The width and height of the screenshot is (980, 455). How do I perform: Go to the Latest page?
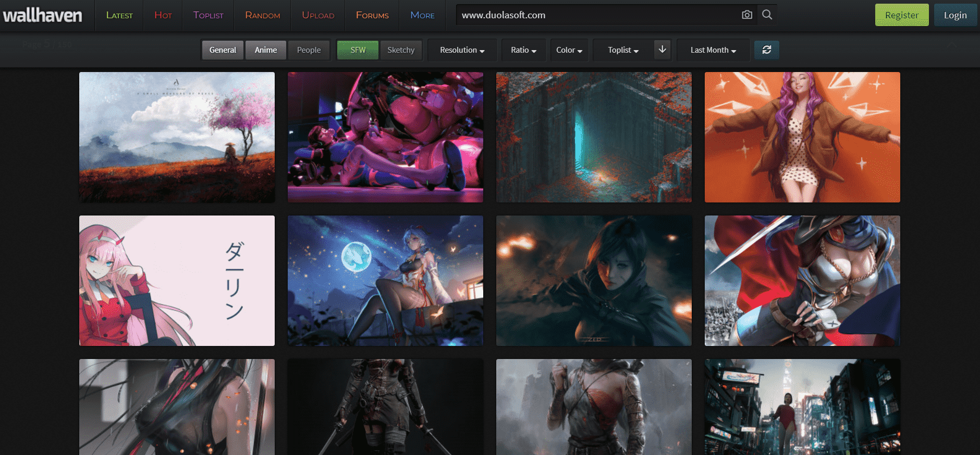pyautogui.click(x=119, y=15)
